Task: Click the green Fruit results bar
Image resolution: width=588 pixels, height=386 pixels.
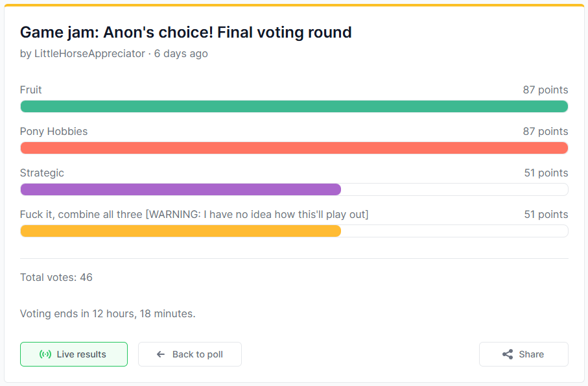Action: pos(294,106)
